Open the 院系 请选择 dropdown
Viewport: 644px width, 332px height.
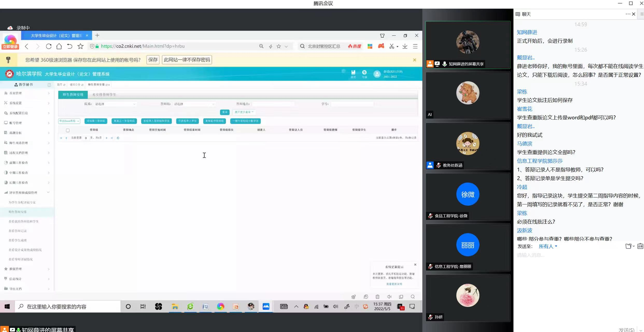tap(115, 104)
